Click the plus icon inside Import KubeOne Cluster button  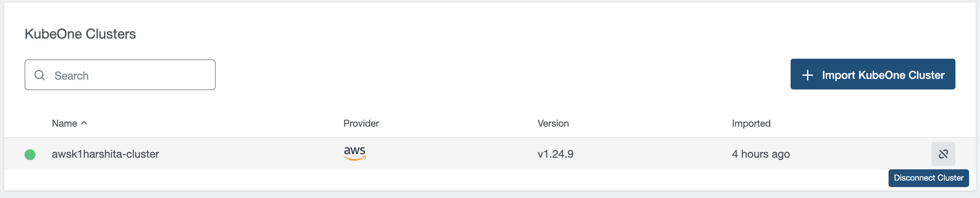pyautogui.click(x=807, y=74)
